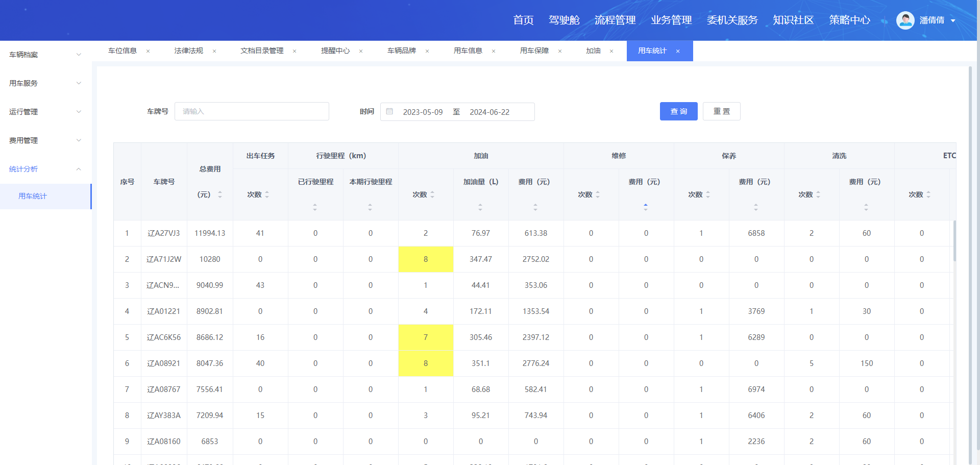
Task: Click the start date 2023-05-09
Action: point(423,112)
